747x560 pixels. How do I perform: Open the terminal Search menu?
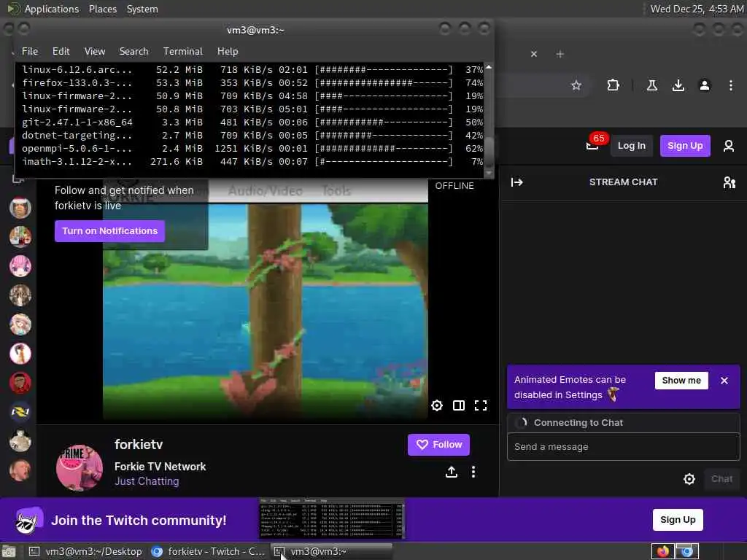point(134,52)
